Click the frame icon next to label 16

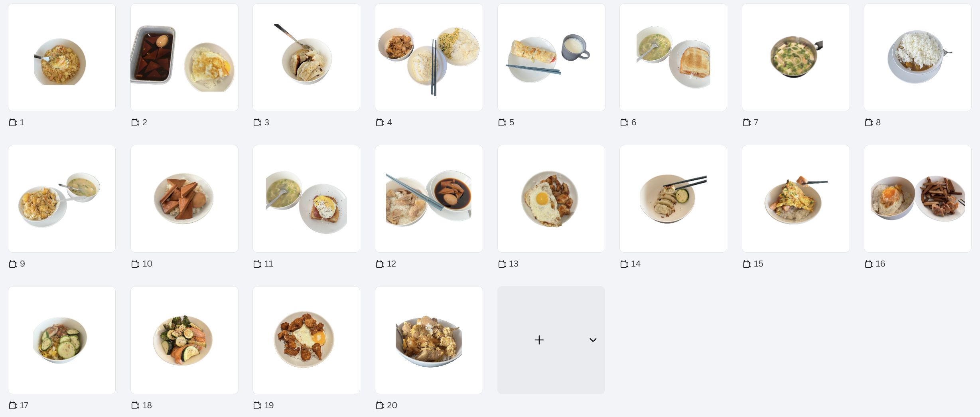(869, 264)
